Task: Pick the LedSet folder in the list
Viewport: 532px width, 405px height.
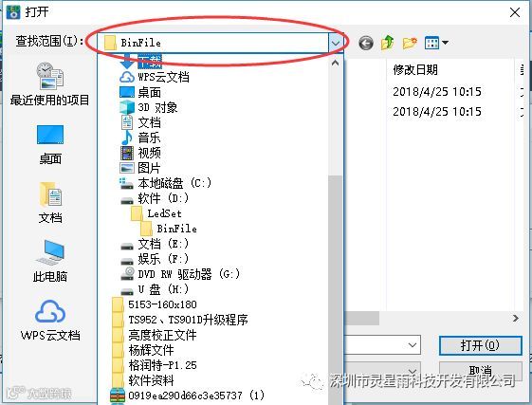Action: [156, 213]
